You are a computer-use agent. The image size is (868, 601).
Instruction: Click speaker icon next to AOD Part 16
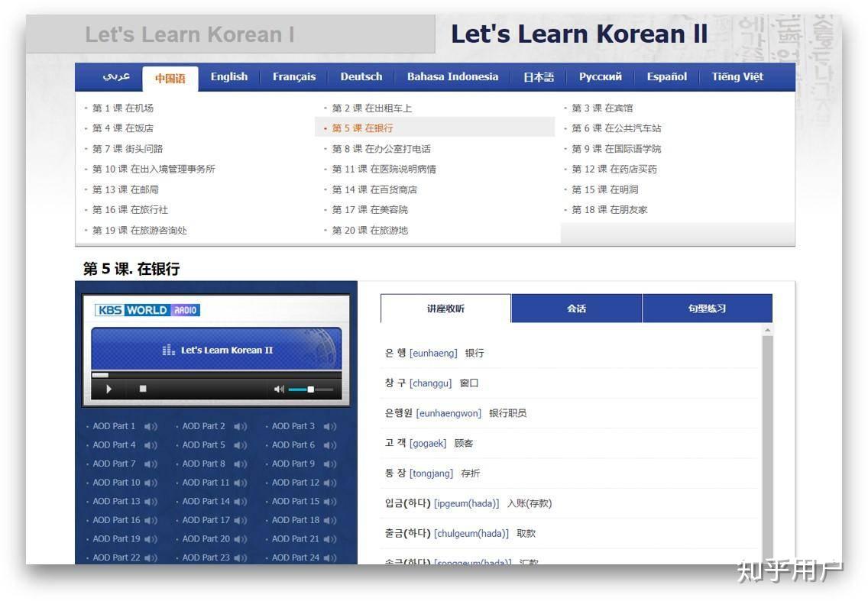coord(151,521)
